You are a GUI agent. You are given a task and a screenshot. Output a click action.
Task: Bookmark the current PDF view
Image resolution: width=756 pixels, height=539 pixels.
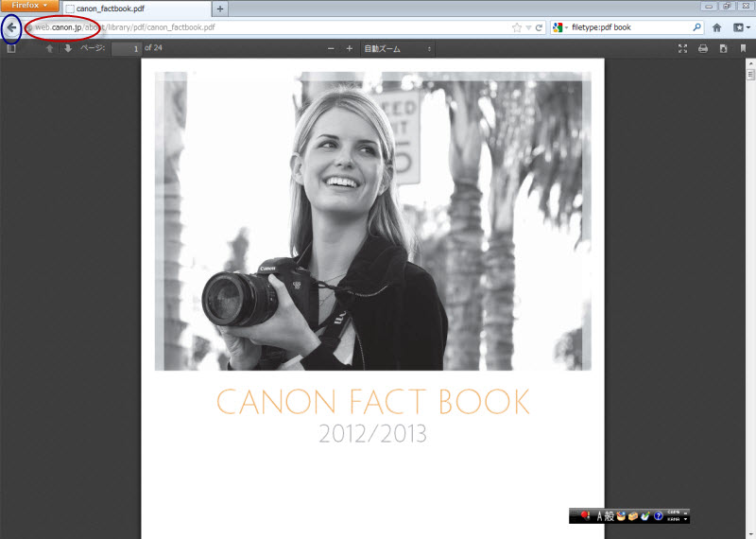(743, 48)
